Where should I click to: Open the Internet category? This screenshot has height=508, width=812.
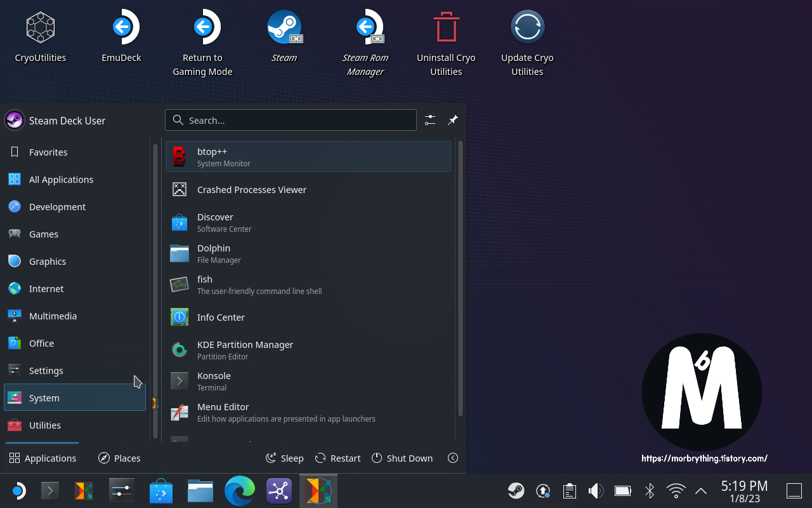[75, 289]
